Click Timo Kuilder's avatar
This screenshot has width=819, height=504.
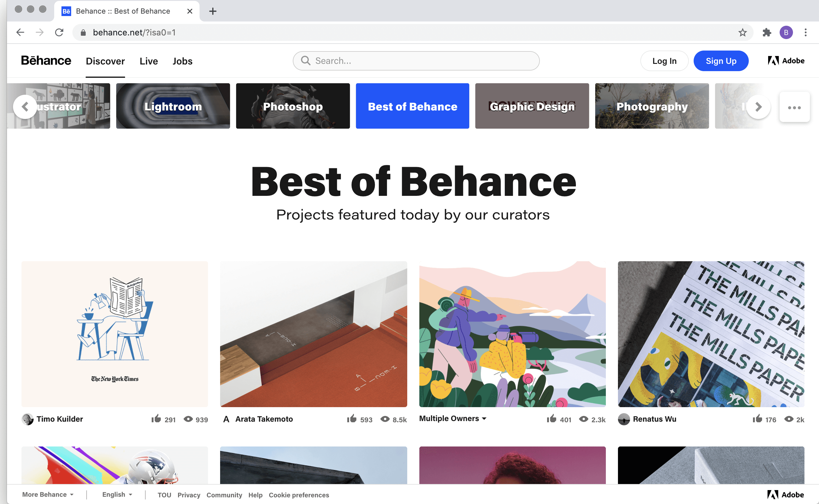[28, 419]
